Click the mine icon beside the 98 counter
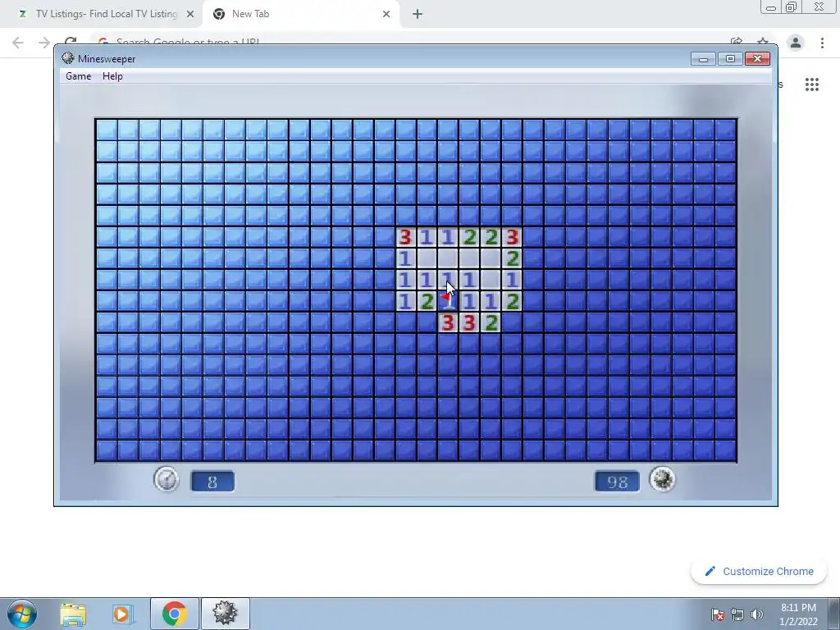Screen dimensions: 840x630 (662, 479)
